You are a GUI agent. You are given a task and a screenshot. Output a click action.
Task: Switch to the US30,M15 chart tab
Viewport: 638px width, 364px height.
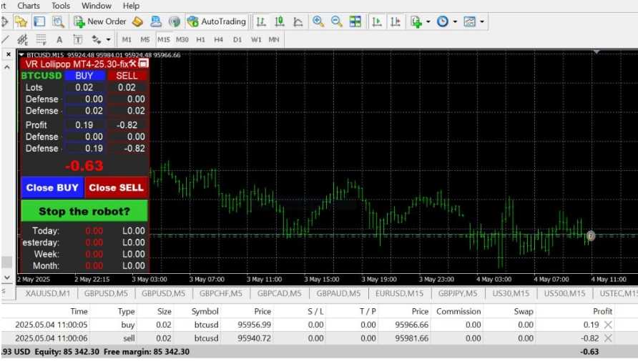pyautogui.click(x=511, y=293)
